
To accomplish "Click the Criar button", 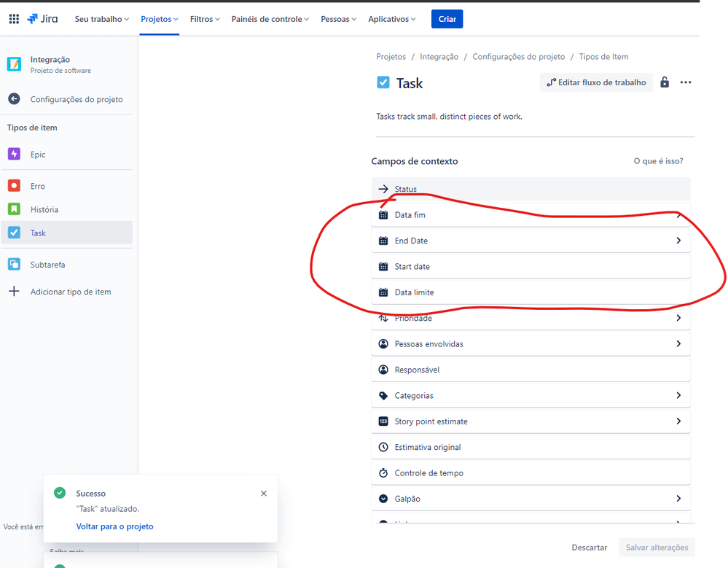I will pyautogui.click(x=447, y=19).
